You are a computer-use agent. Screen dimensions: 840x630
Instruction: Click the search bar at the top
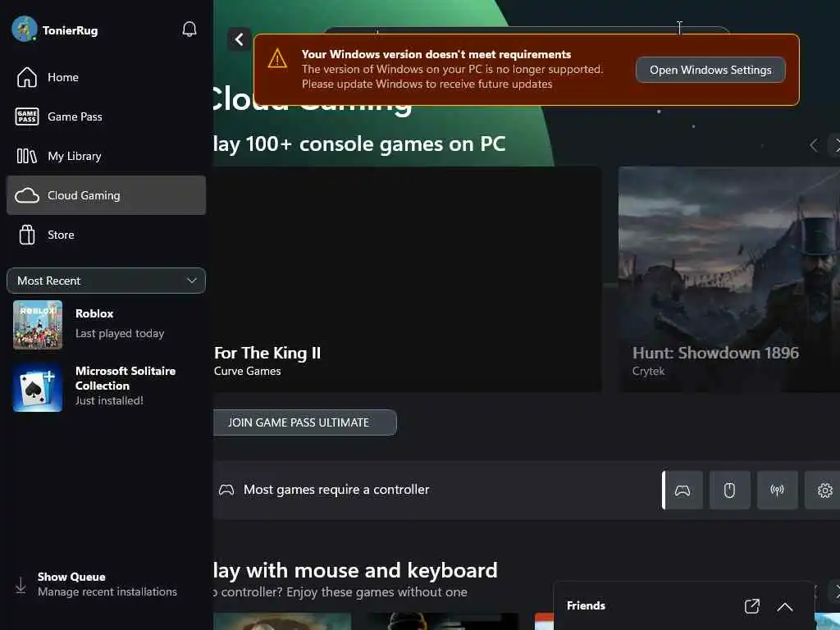(x=527, y=30)
